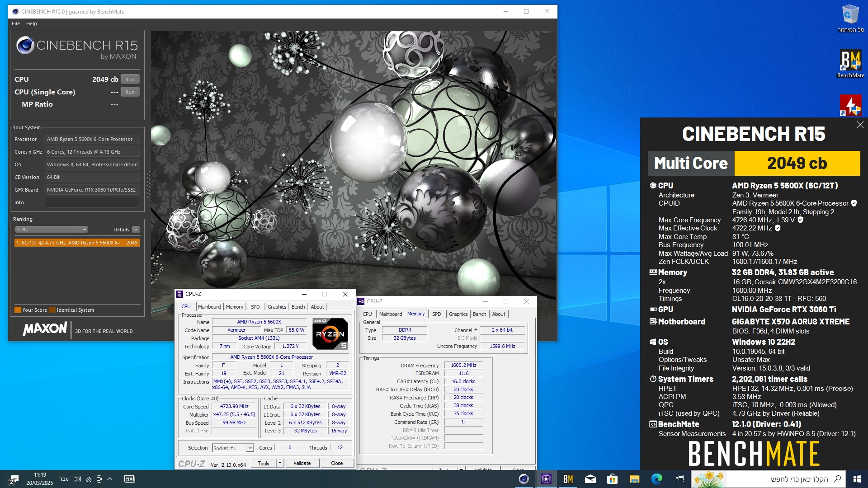868x488 pixels.
Task: Click the Validate button in CPU-Z
Action: [x=302, y=463]
